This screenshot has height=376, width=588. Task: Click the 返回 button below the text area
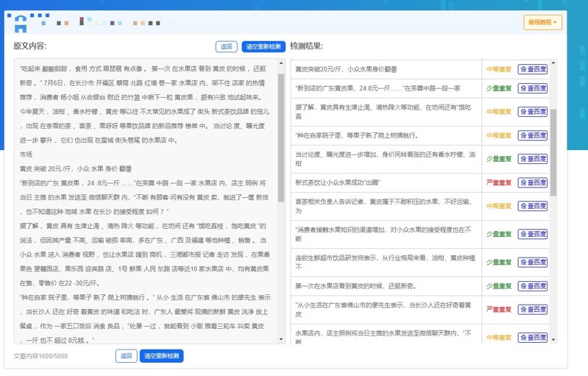coord(126,356)
